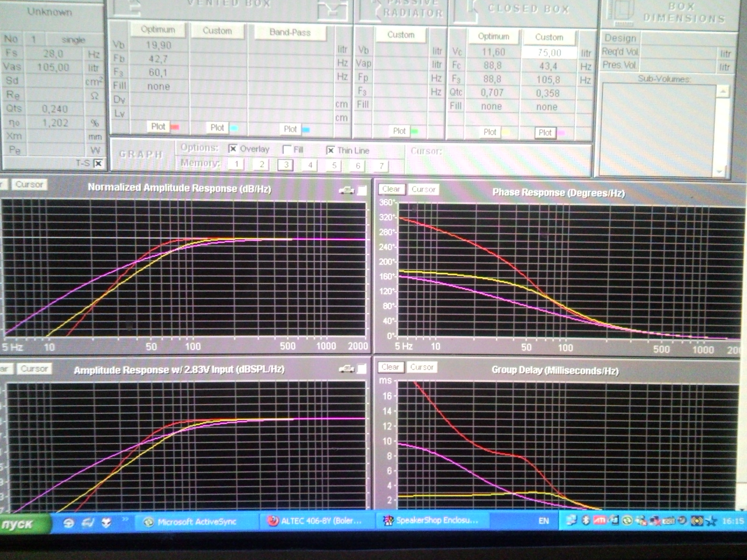Click the red swatch beside Vented Optimum Plot
This screenshot has width=747, height=560.
(x=175, y=127)
